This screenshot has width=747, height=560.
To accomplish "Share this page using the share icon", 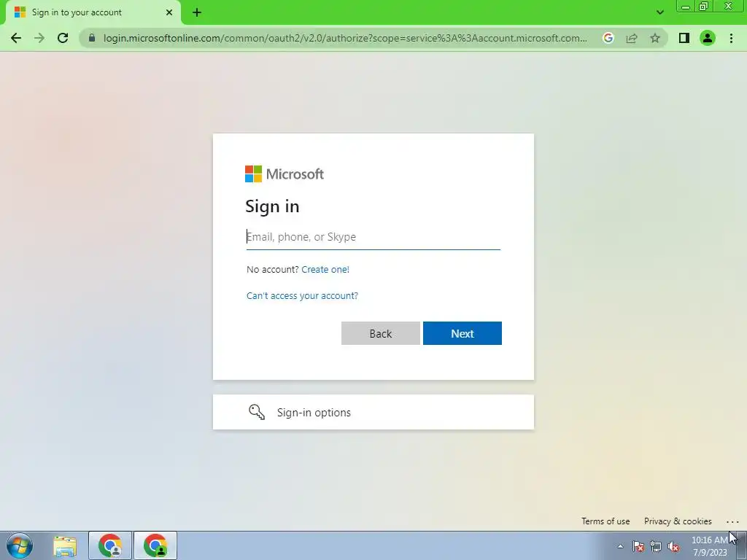I will pos(632,38).
